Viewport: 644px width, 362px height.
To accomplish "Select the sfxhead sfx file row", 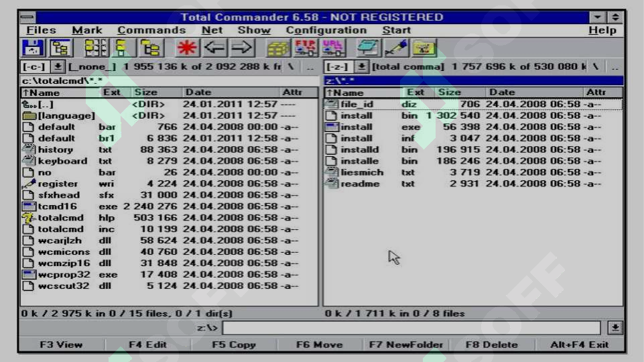I will click(169, 195).
